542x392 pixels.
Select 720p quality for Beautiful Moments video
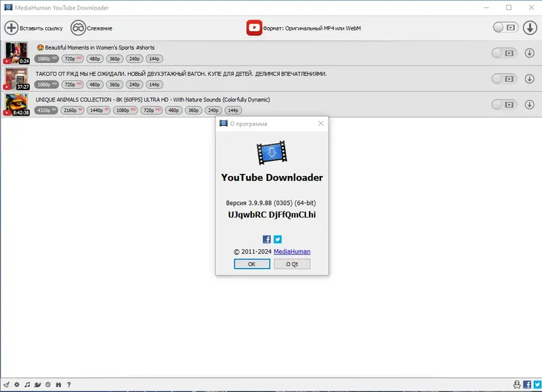(72, 59)
